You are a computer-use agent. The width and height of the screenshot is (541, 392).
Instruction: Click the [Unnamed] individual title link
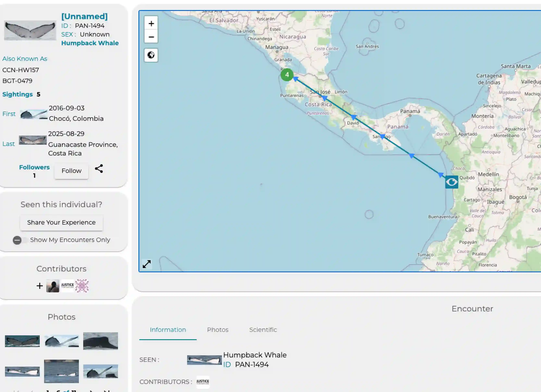pos(84,16)
